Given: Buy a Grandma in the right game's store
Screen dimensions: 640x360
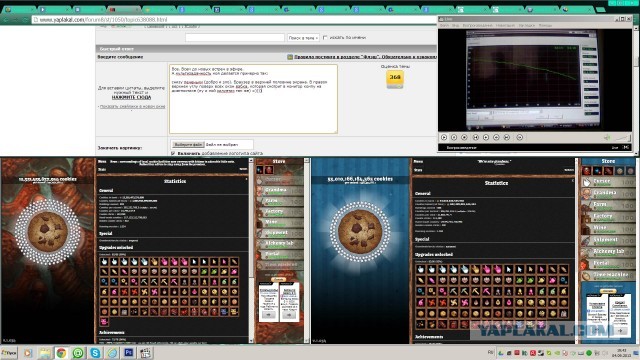Looking at the screenshot, I should tap(608, 193).
